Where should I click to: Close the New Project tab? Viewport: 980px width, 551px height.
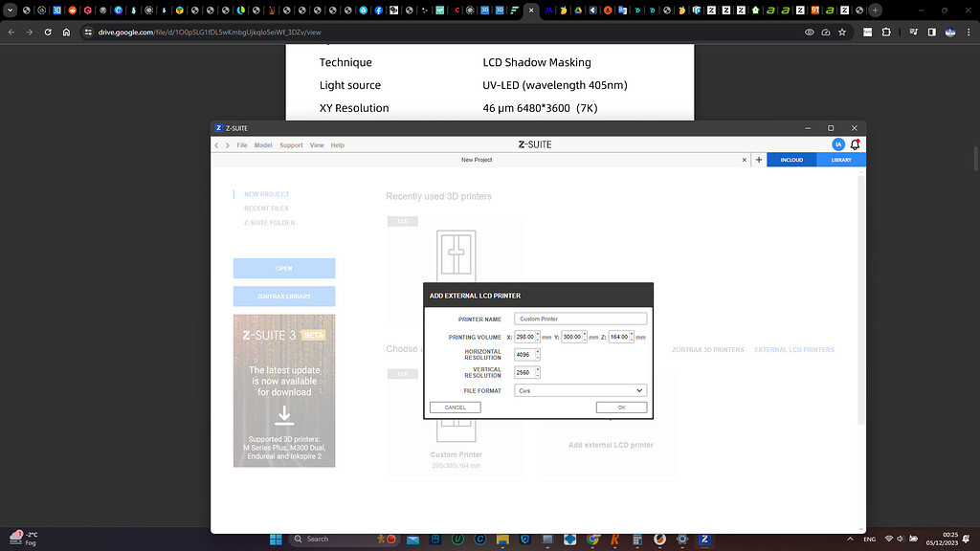pyautogui.click(x=745, y=160)
